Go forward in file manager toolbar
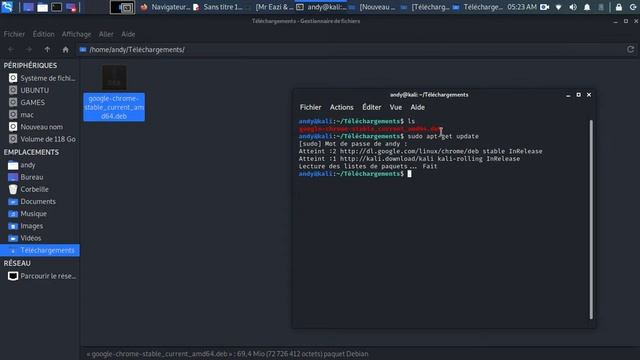This screenshot has height=360, width=640. point(29,49)
